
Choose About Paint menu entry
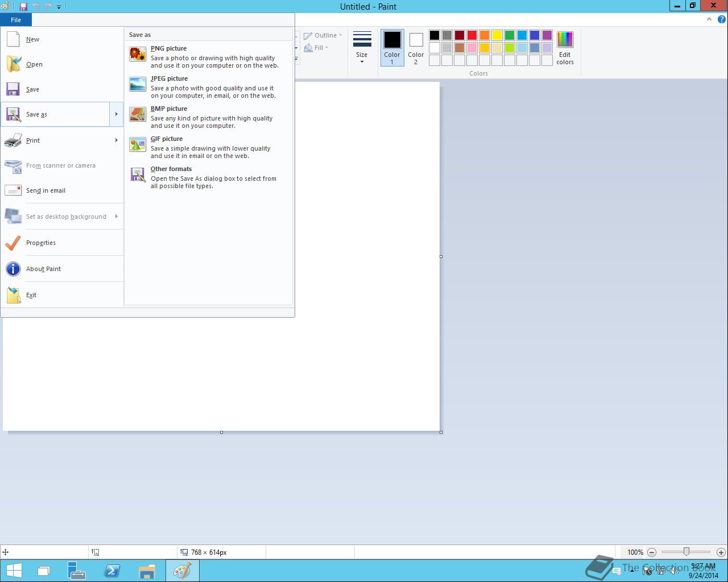[x=62, y=269]
